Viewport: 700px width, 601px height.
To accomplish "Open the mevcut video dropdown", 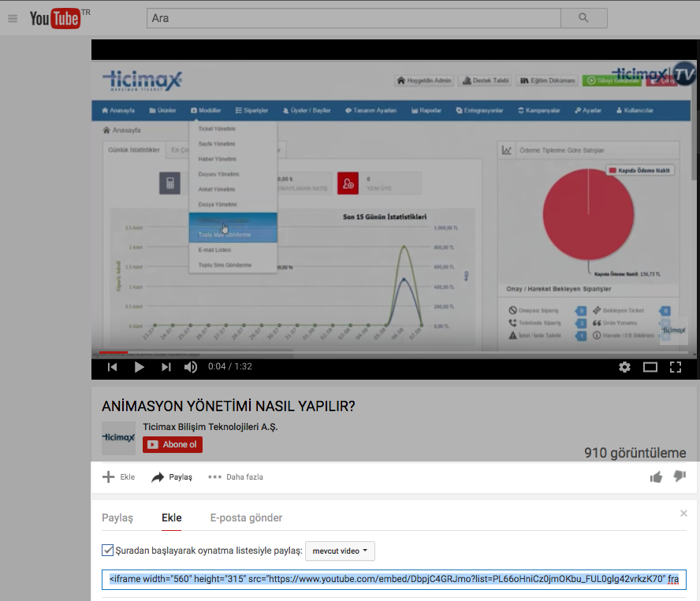I will coord(341,551).
